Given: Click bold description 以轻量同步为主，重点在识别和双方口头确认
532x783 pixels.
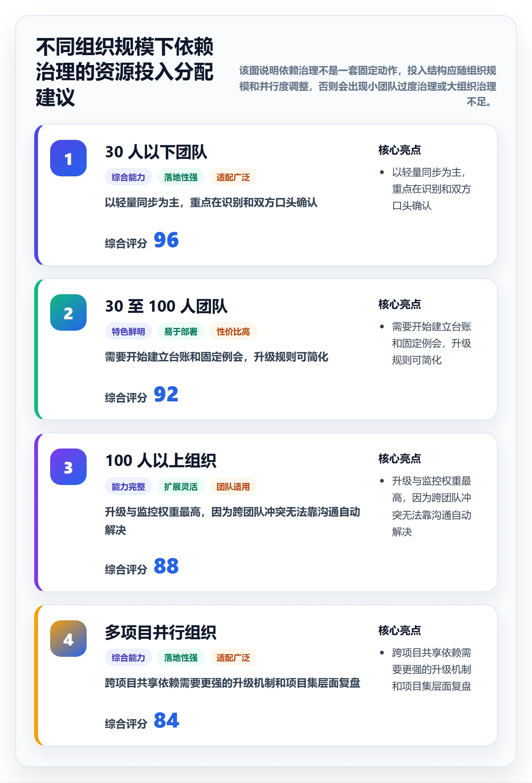Looking at the screenshot, I should pyautogui.click(x=211, y=203).
